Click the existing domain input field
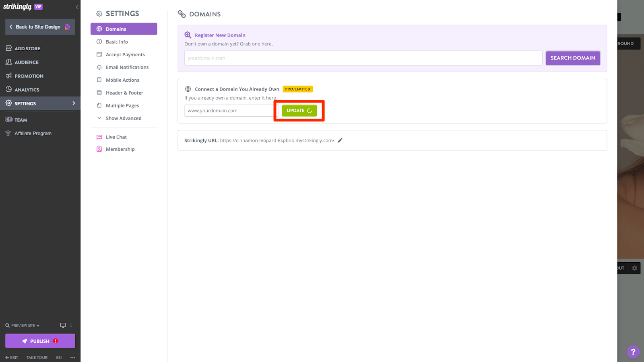The height and width of the screenshot is (362, 644). [231, 111]
